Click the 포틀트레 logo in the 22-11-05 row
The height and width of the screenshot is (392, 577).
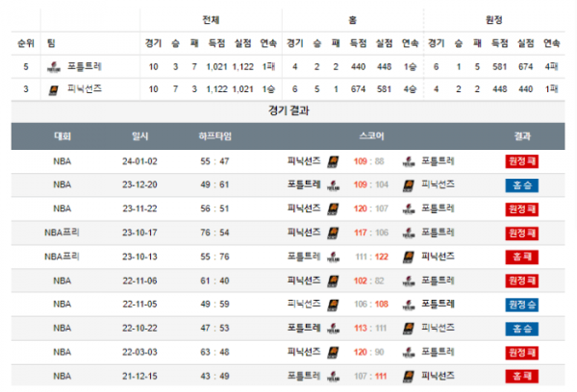coord(409,305)
